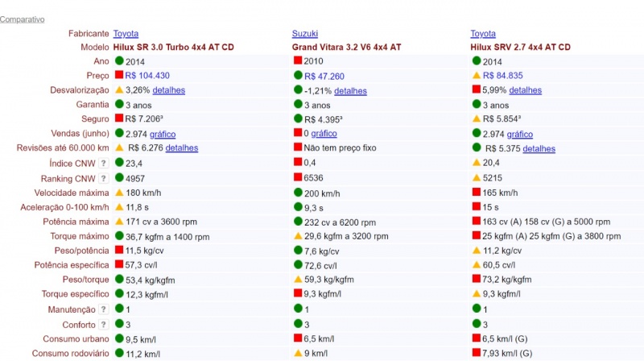Select model name Grand Vitara 3.2 V6 4x4 AT
This screenshot has width=644, height=361.
pyautogui.click(x=347, y=47)
